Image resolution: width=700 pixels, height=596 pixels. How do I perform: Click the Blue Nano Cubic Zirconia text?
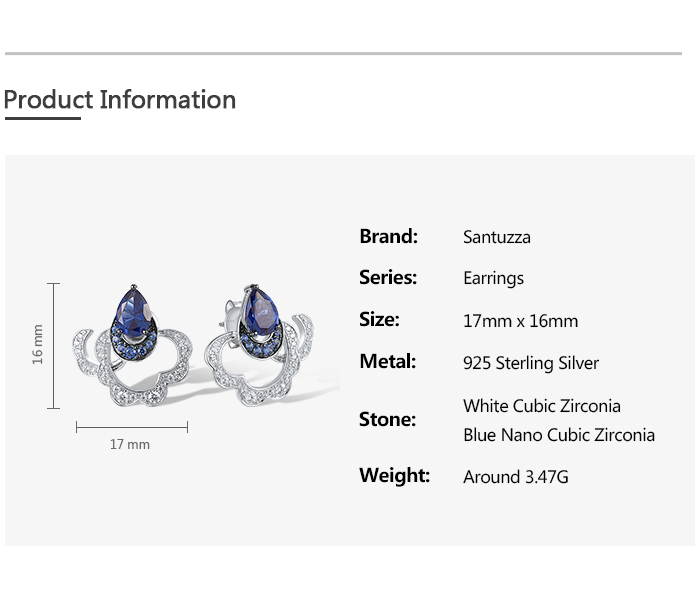pyautogui.click(x=559, y=435)
